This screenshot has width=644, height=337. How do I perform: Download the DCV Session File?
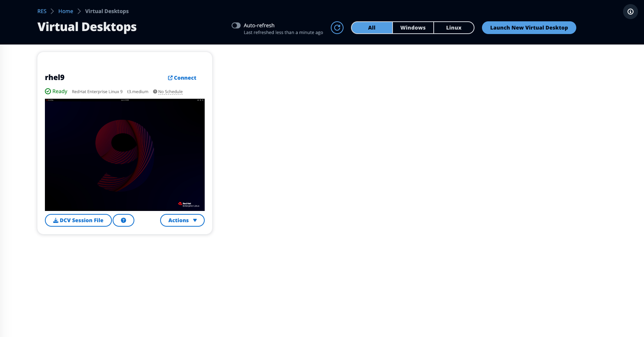tap(78, 220)
